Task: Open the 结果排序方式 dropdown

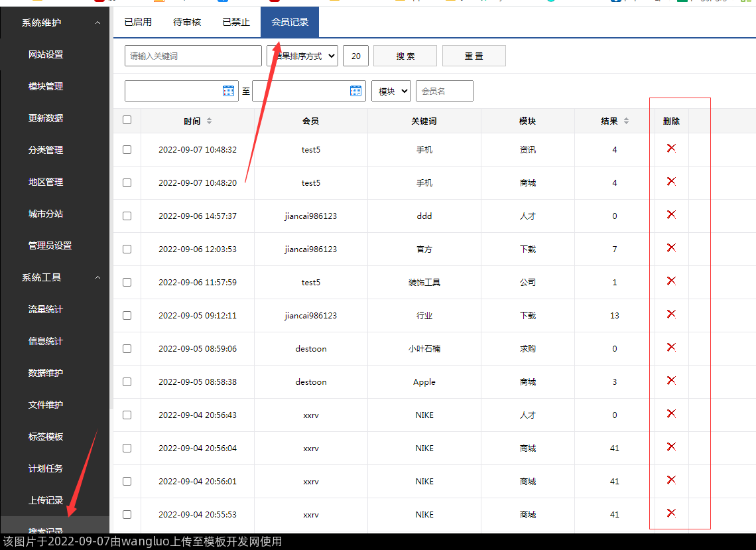Action: coord(302,56)
